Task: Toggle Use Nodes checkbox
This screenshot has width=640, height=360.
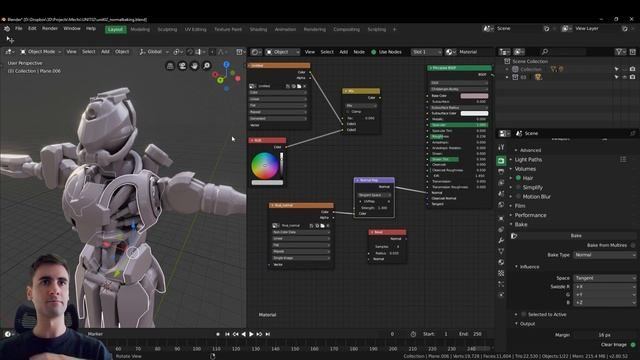Action: point(373,52)
